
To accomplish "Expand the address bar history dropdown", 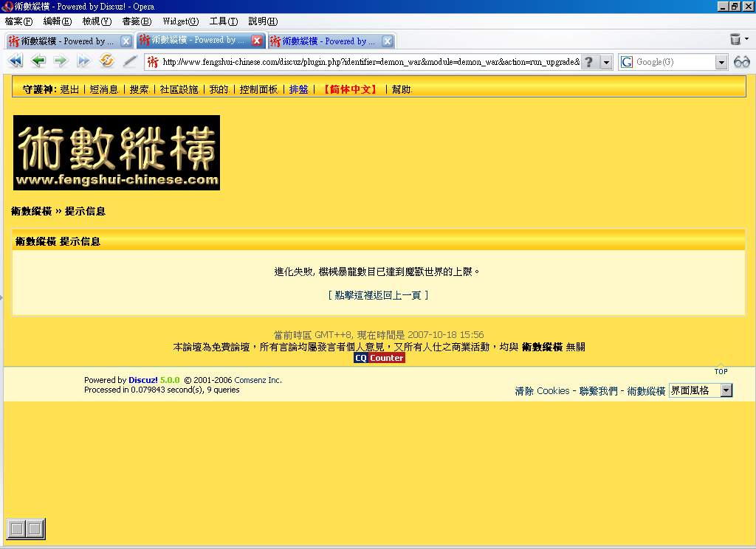I will click(606, 62).
